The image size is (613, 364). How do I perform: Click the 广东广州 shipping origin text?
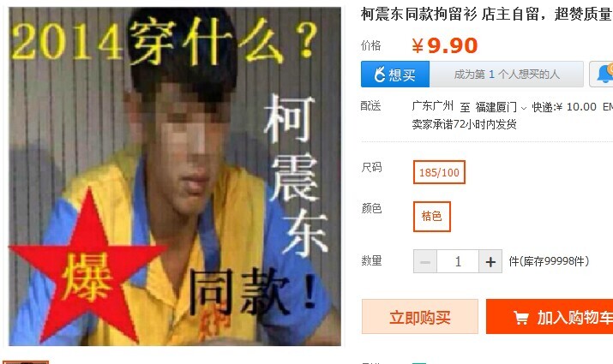432,106
